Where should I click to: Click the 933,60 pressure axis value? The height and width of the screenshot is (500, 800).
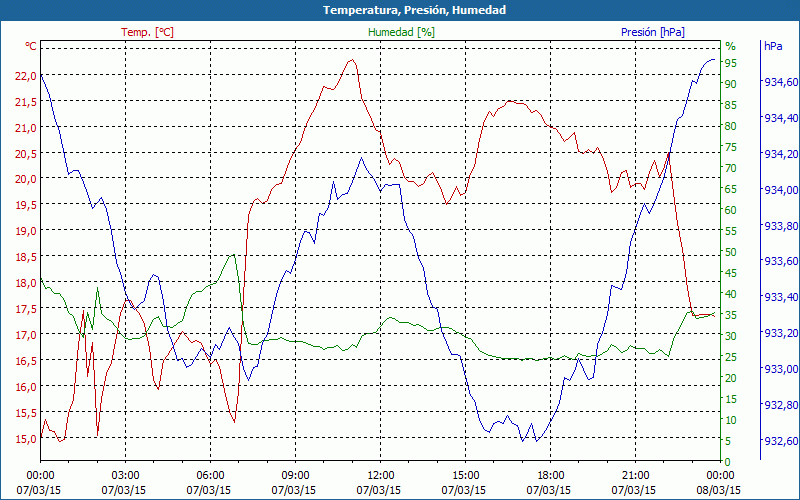[x=781, y=261]
